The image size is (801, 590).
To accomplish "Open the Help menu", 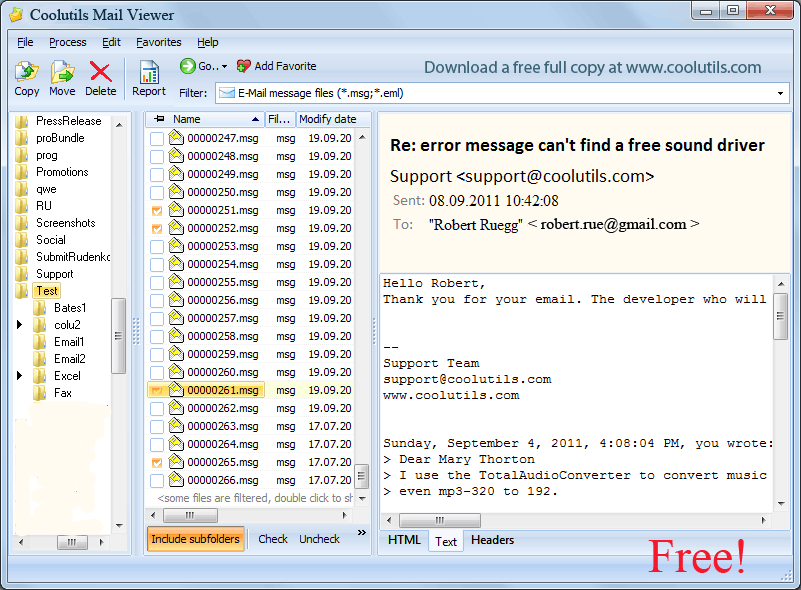I will pos(207,42).
